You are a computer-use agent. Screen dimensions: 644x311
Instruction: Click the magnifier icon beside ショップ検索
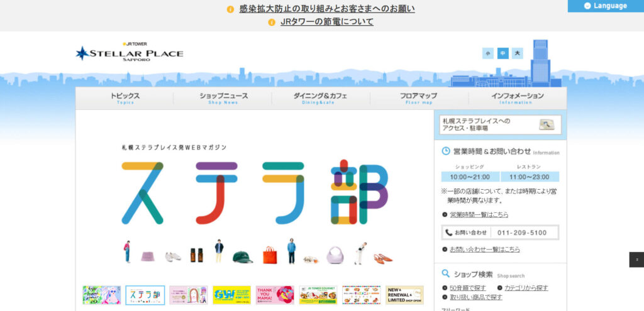click(446, 274)
